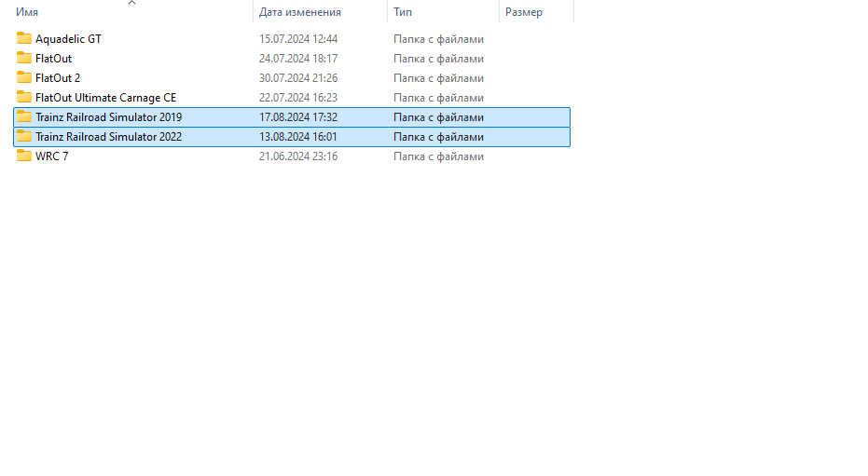Click the type cell of Aquadelic GT

click(438, 39)
